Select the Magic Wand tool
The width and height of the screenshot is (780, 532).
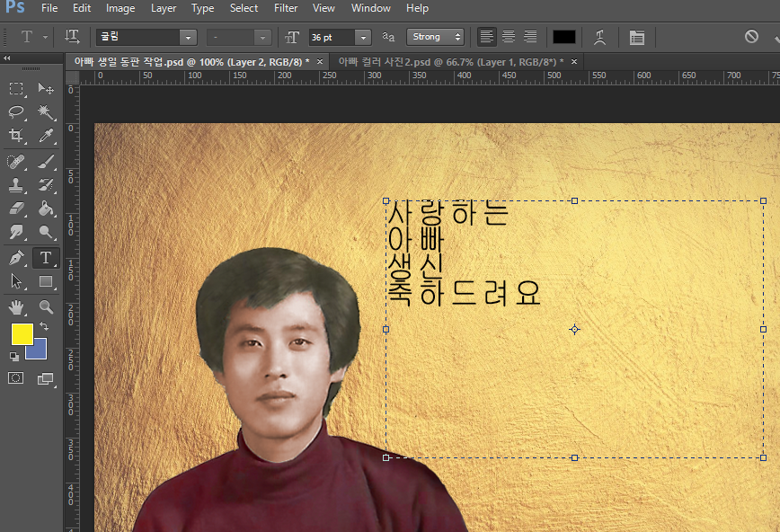[x=46, y=112]
